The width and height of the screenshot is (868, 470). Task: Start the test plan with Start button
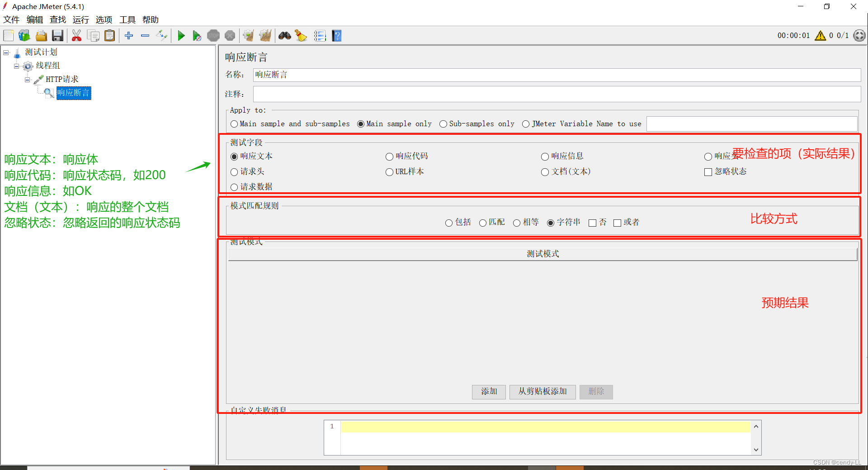pos(181,35)
